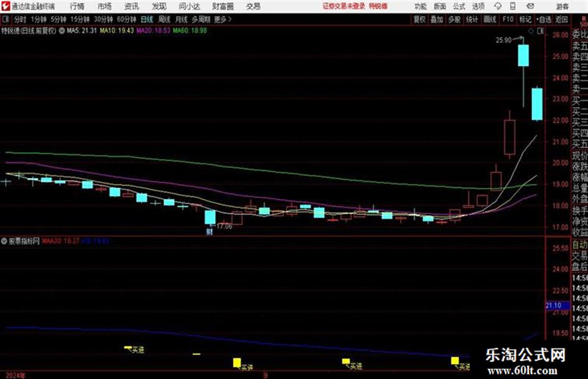
Task: Click +自选 to add to watchlist
Action: coord(544,19)
